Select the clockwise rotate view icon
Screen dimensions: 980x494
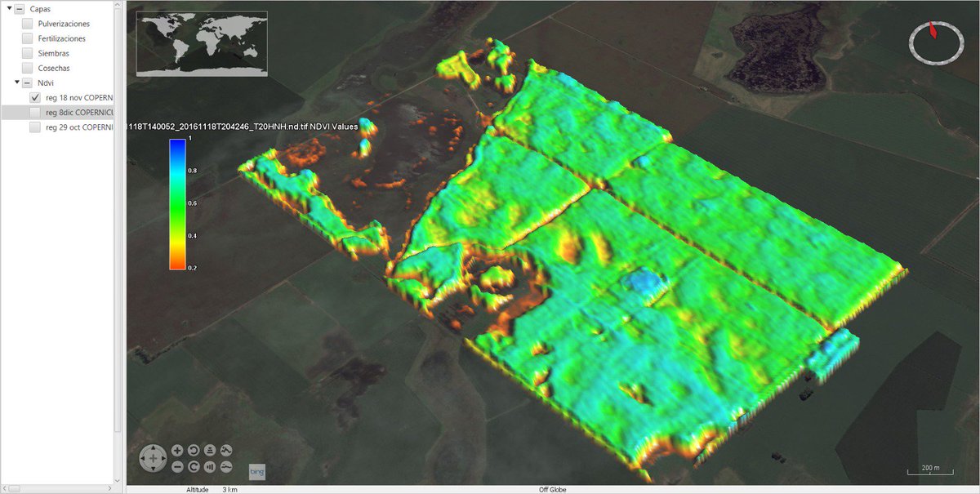(x=194, y=467)
